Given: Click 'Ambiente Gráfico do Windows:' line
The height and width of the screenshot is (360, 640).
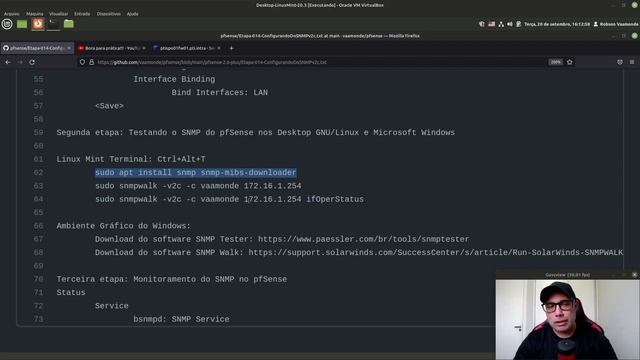Looking at the screenshot, I should (x=123, y=226).
